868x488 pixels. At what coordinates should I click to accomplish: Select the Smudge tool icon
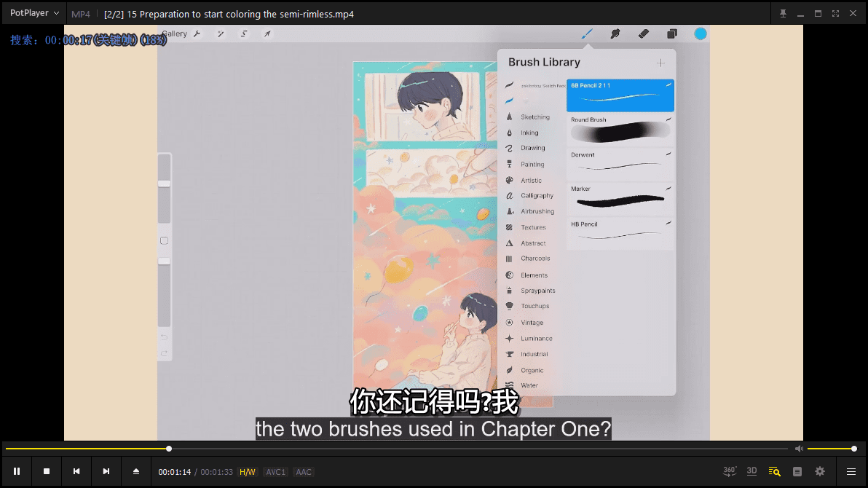point(615,34)
